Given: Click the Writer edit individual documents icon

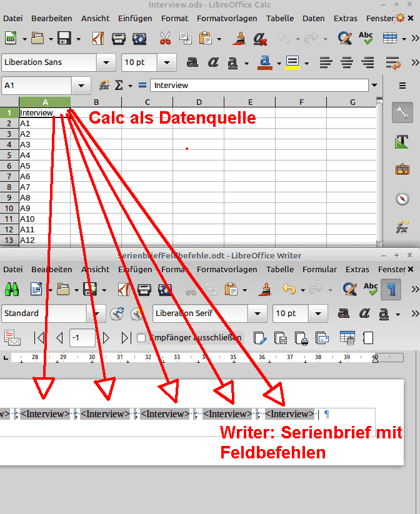Looking at the screenshot, I should coord(260,338).
